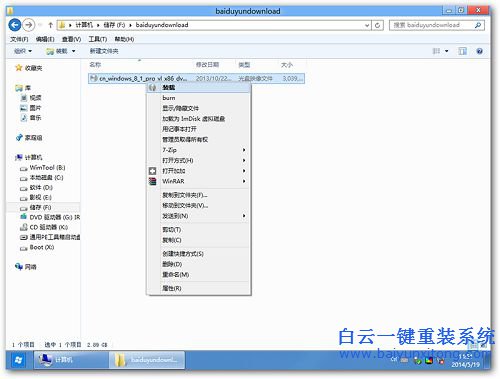
Task: Open 本地磁盘 (C:) drive
Action: pos(42,177)
